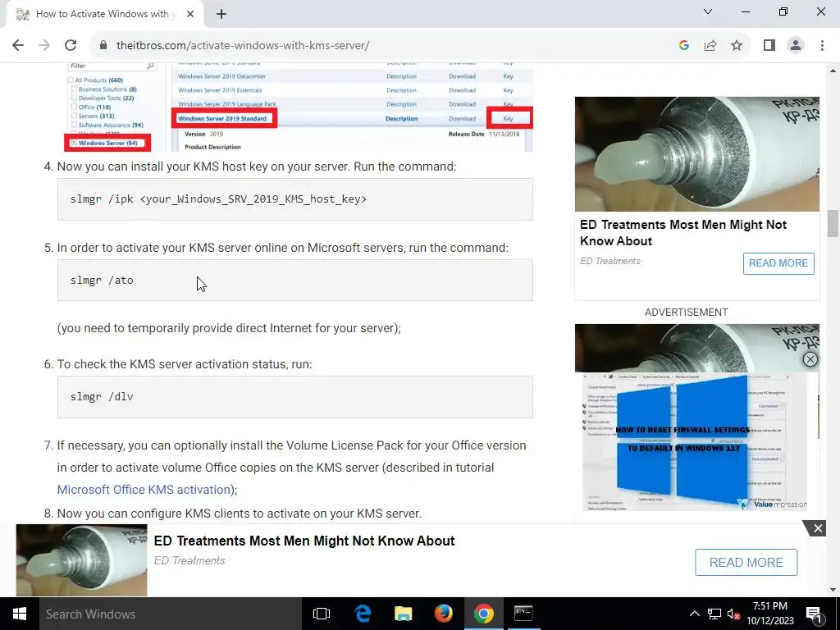
Task: Launch Firefox from the taskbar
Action: tap(443, 614)
